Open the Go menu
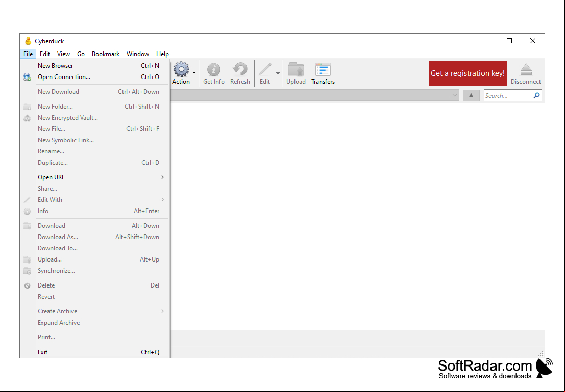 point(81,54)
